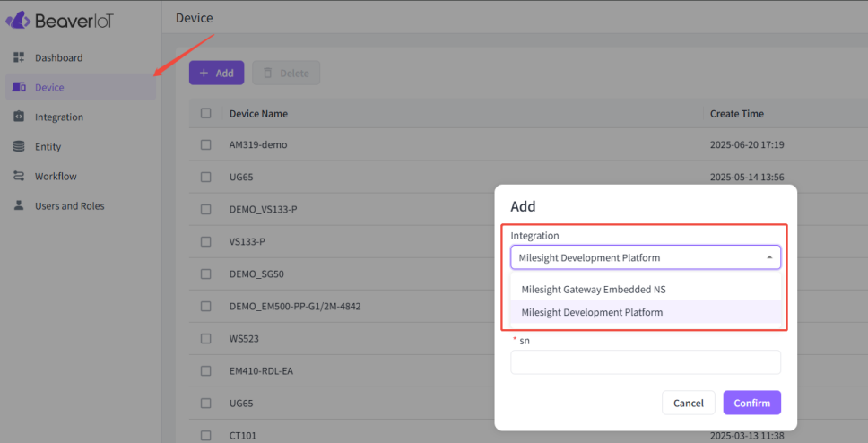The width and height of the screenshot is (868, 443).
Task: Confirm adding the device
Action: coord(751,403)
